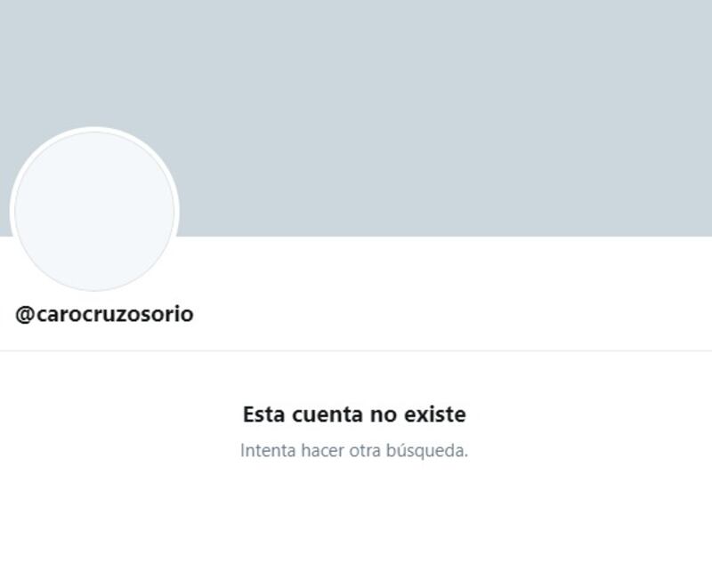Click the banner area above the avatar

[x=94, y=63]
